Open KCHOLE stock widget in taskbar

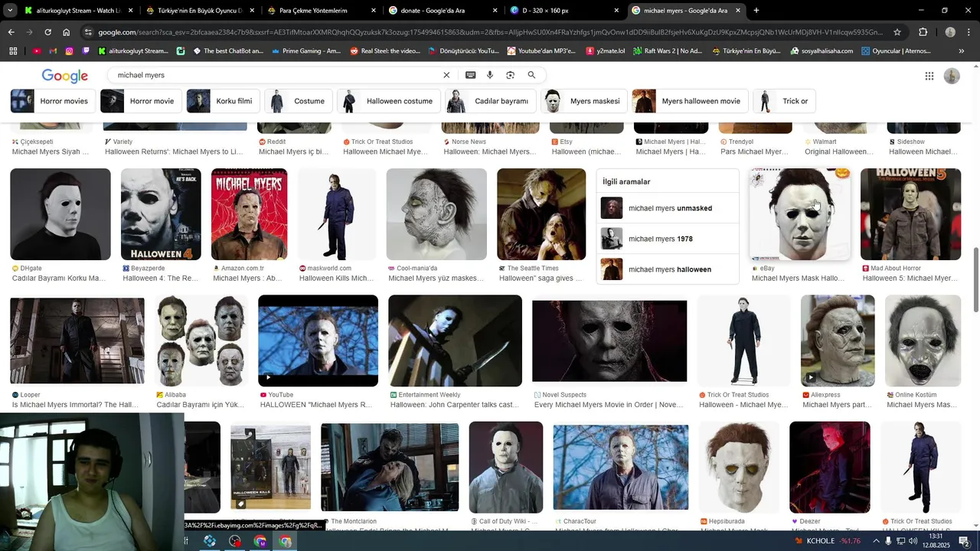(x=828, y=541)
